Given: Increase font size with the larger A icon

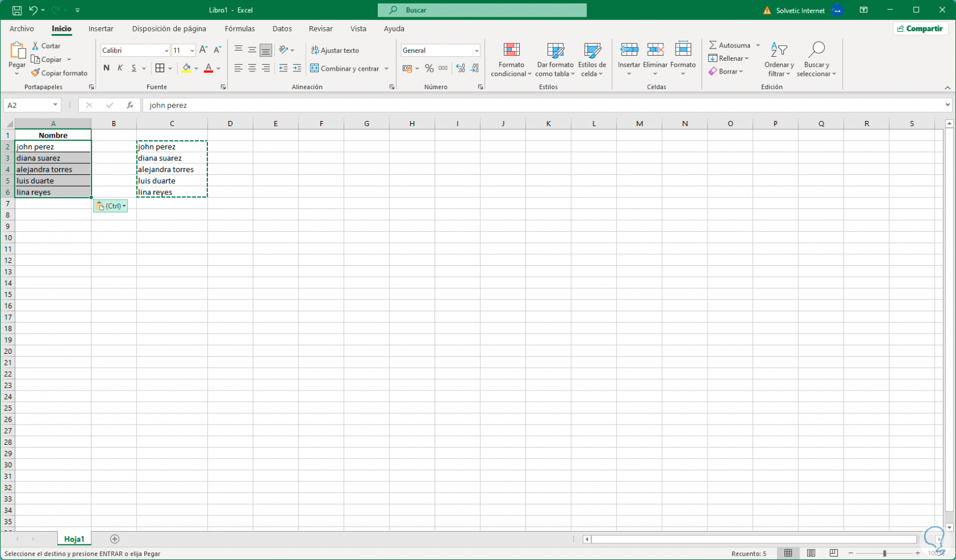Looking at the screenshot, I should coord(203,50).
